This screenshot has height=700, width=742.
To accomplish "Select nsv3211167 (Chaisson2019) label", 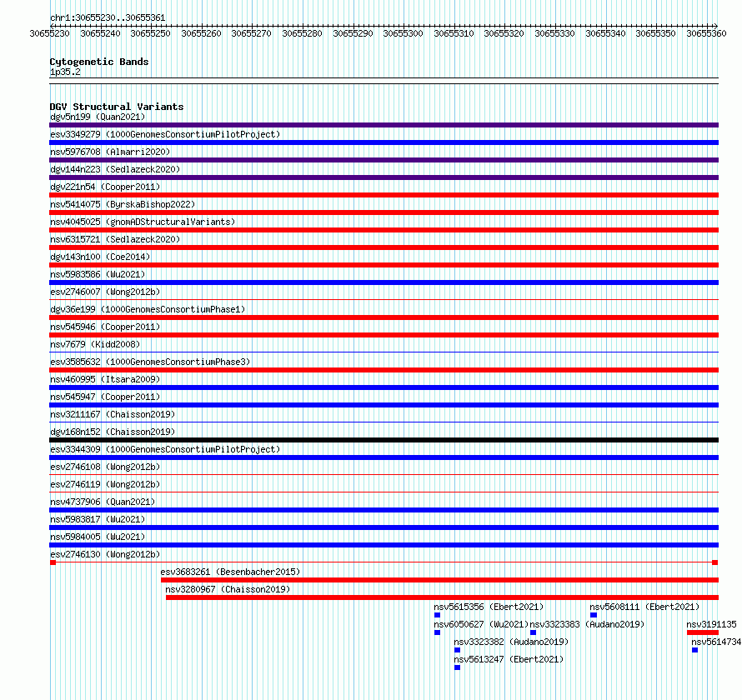I will point(113,414).
